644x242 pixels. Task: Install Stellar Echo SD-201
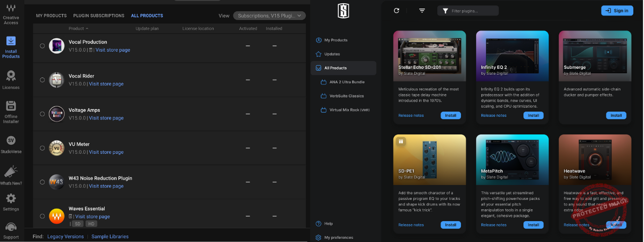[450, 115]
